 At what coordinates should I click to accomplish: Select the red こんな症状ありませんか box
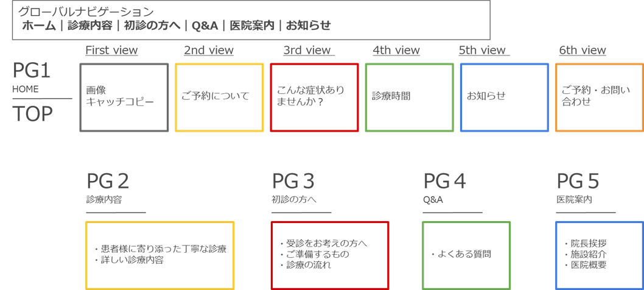pos(314,97)
